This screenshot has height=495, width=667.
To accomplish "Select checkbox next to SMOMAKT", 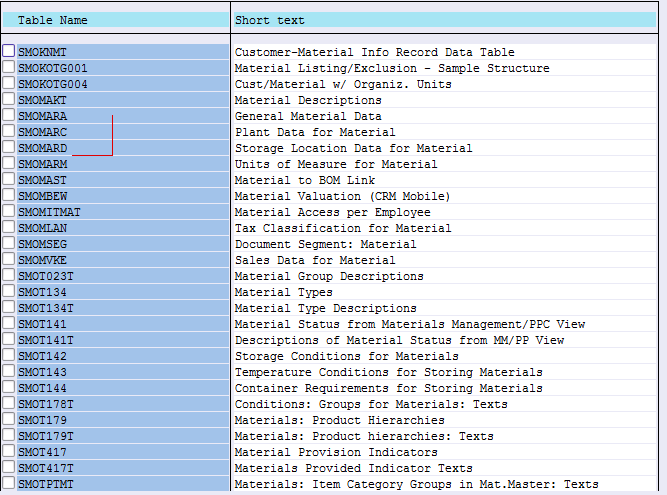I will 9,99.
